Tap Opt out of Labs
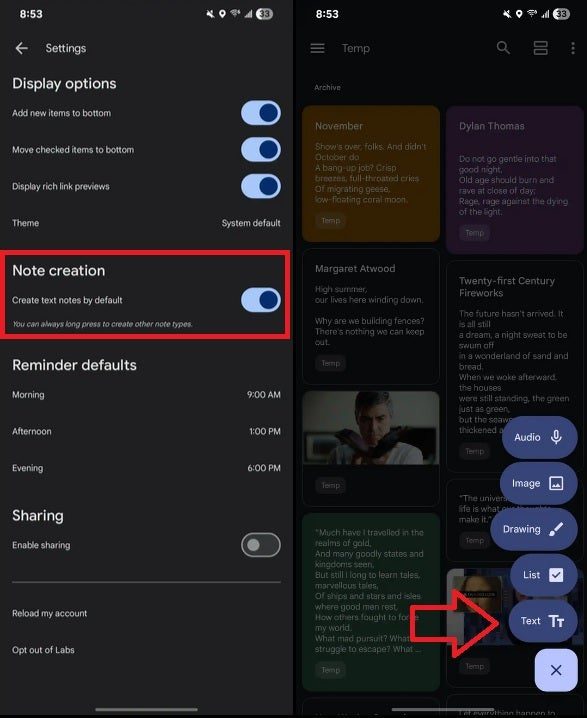Screen dimensions: 587x718 point(43,650)
